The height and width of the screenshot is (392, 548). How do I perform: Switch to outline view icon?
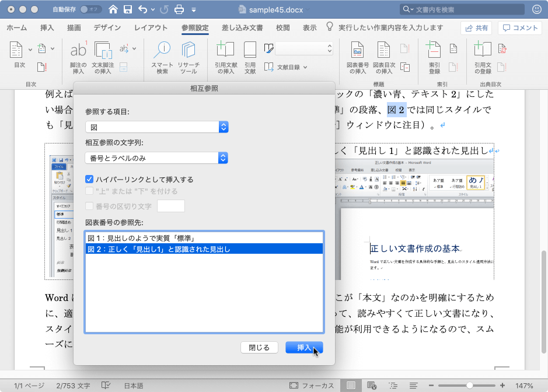point(393,386)
